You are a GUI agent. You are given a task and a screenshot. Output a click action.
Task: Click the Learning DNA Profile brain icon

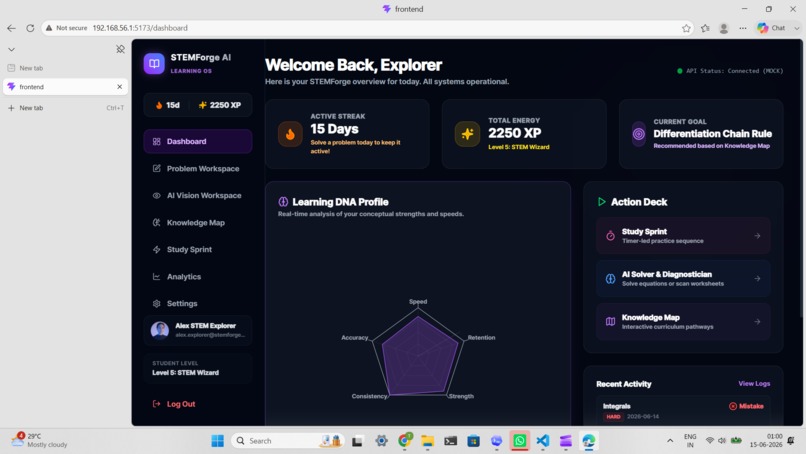click(x=283, y=202)
